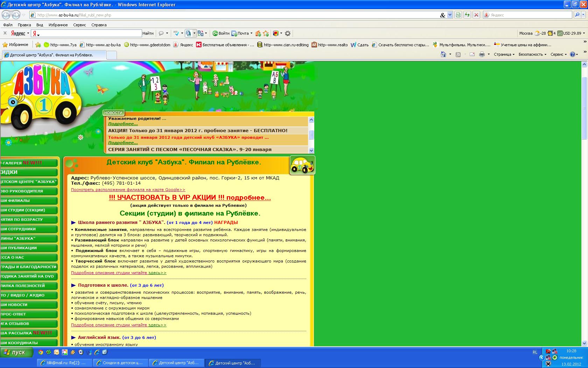588x368 pixels.
Task: Open Yandex toolbar settings gear
Action: pos(288,33)
